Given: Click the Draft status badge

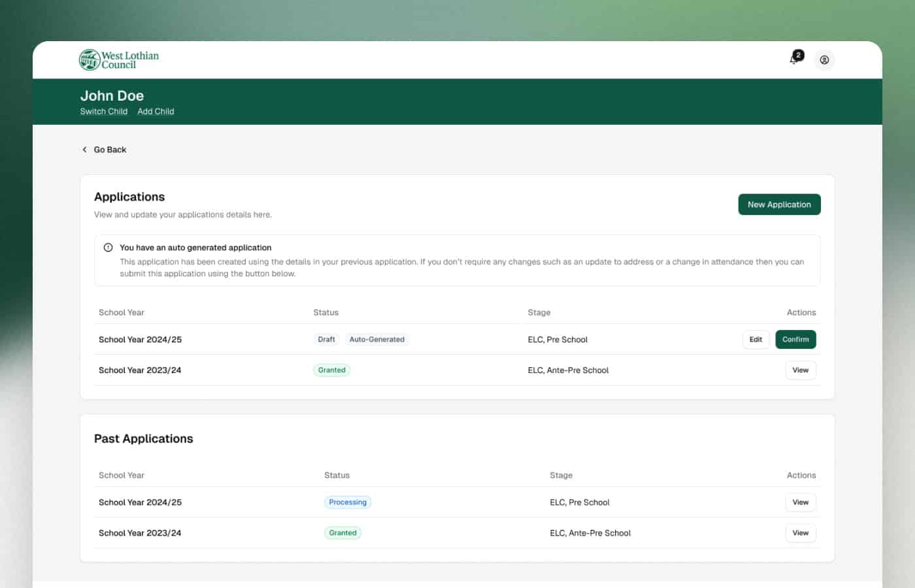Looking at the screenshot, I should coord(326,340).
